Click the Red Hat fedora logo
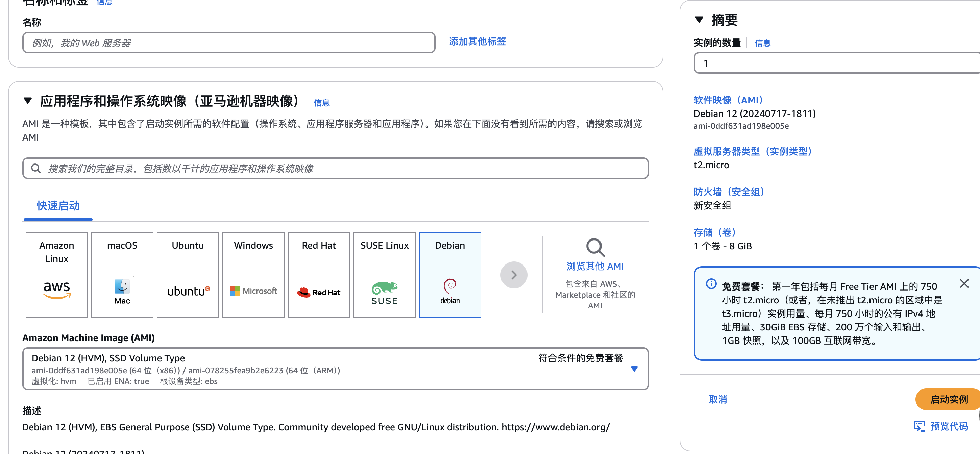 click(319, 292)
